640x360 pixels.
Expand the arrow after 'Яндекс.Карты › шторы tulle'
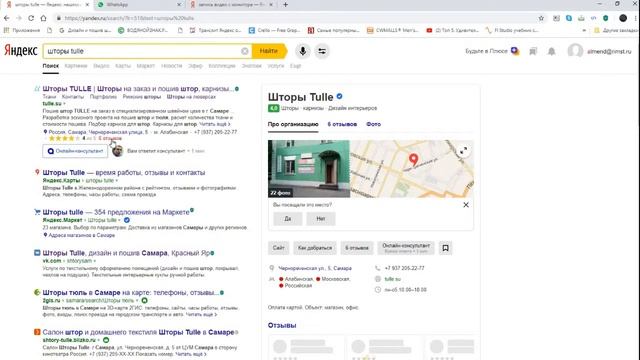(117, 180)
